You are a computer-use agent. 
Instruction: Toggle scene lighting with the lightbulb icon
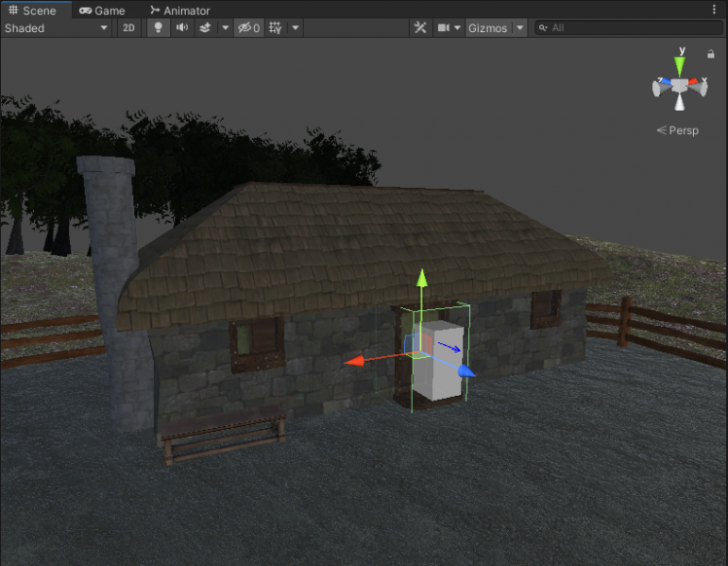[x=158, y=27]
